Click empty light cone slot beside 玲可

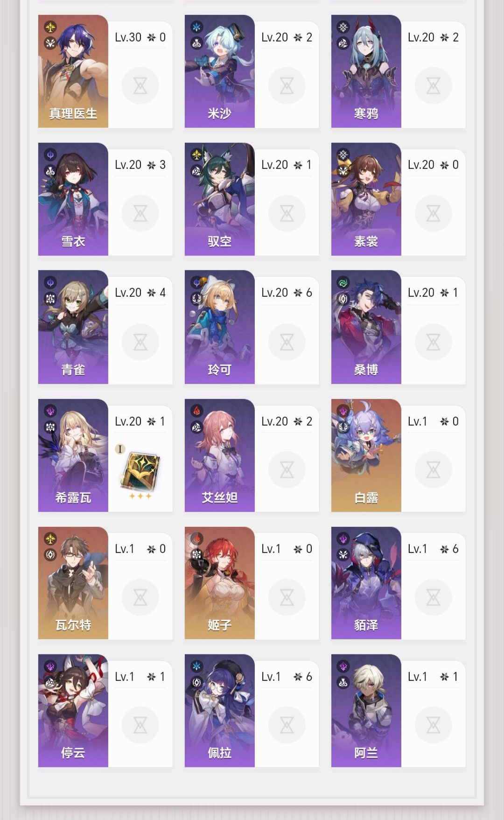tap(287, 342)
